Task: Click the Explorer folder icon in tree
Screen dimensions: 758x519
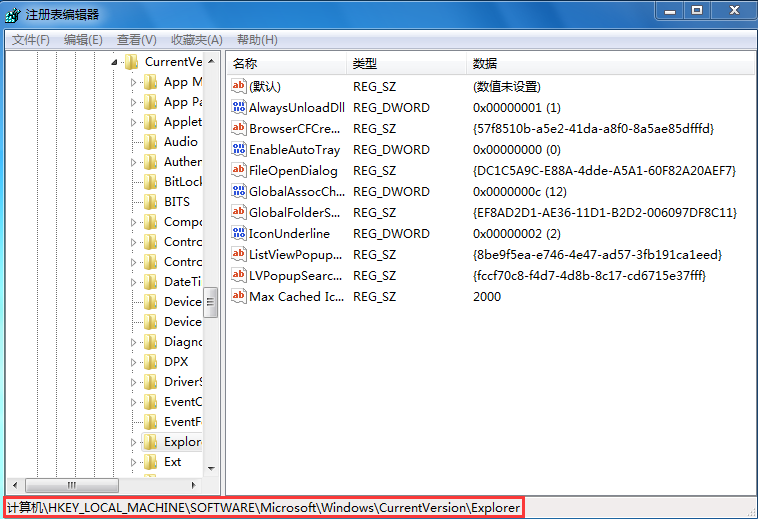Action: coord(151,442)
